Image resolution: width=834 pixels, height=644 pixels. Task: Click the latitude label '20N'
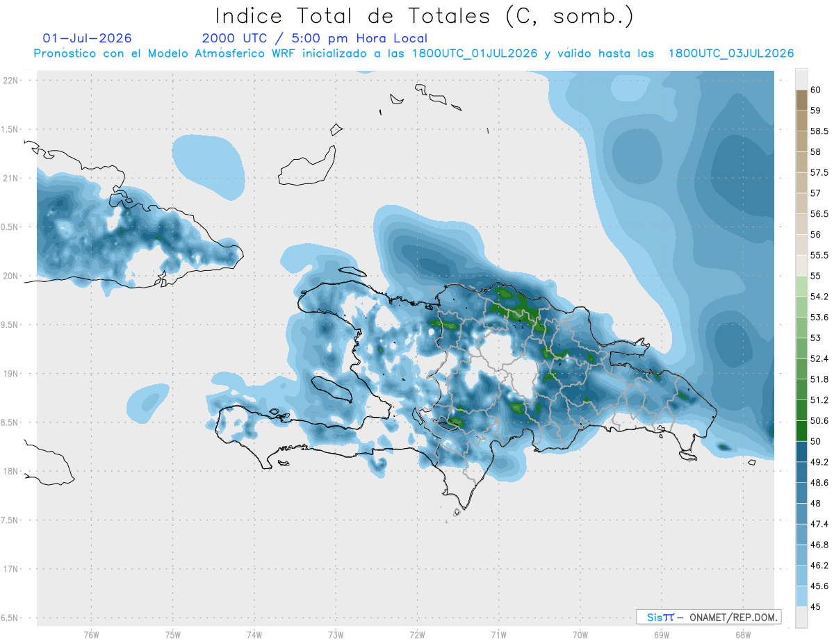12,276
